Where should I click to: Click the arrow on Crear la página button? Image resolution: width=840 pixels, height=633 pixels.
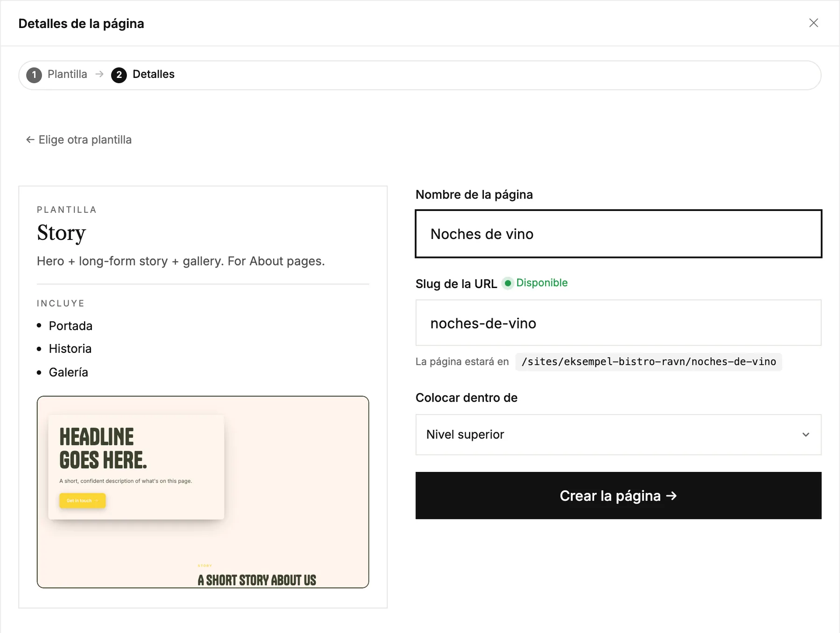672,496
